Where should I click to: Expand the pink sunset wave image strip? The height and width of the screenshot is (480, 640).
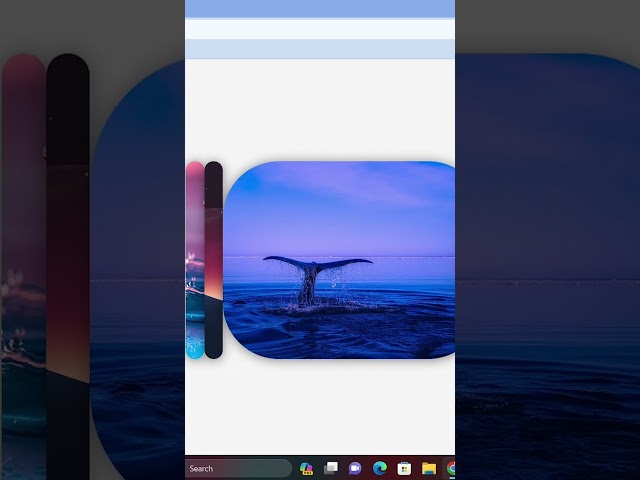pyautogui.click(x=195, y=260)
